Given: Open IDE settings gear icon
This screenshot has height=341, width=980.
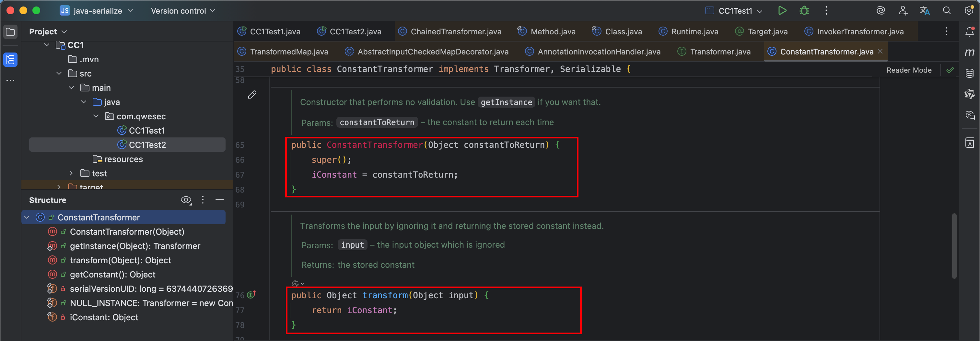Looking at the screenshot, I should [969, 11].
